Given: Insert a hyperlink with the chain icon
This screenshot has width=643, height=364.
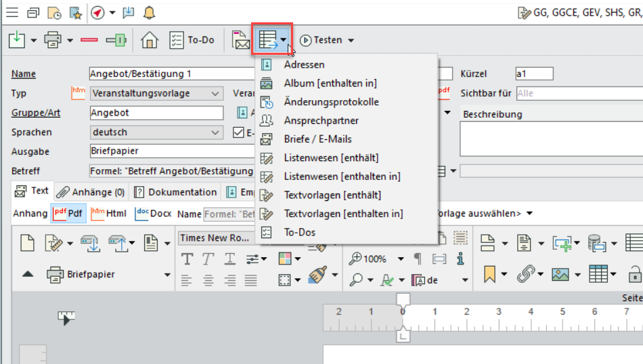Looking at the screenshot, I should tap(526, 275).
